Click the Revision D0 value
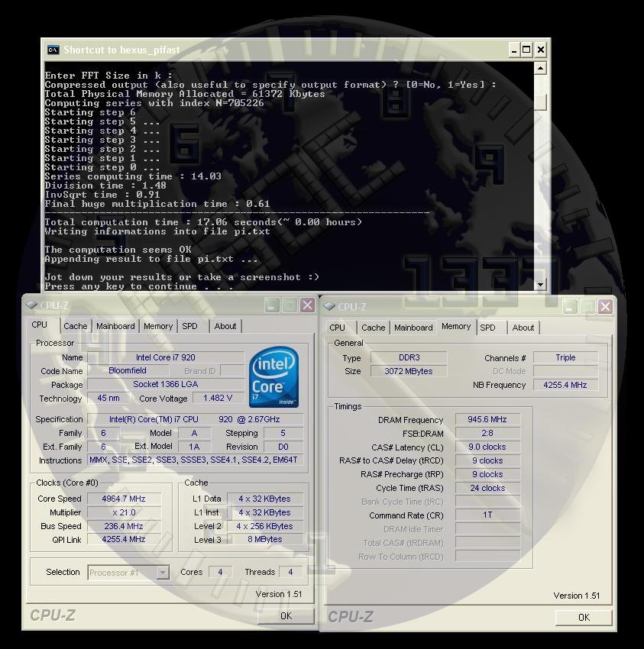The width and height of the screenshot is (644, 649). (x=283, y=447)
